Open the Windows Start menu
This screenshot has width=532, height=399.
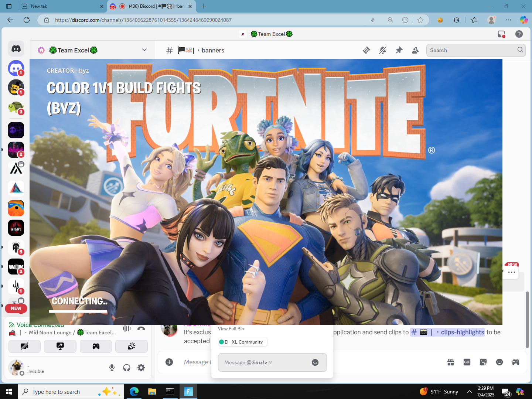tap(9, 392)
